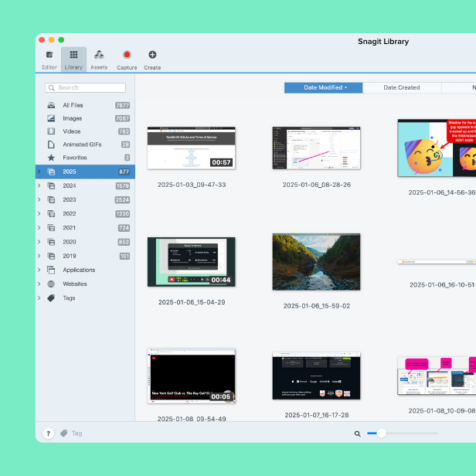Sort by Date Modified
The width and height of the screenshot is (476, 476).
(x=323, y=87)
